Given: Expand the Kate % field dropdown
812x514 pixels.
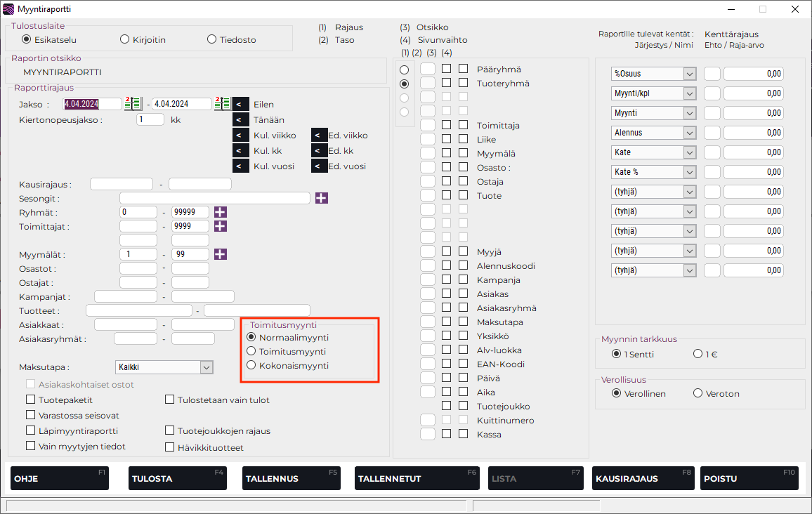Looking at the screenshot, I should (x=689, y=172).
